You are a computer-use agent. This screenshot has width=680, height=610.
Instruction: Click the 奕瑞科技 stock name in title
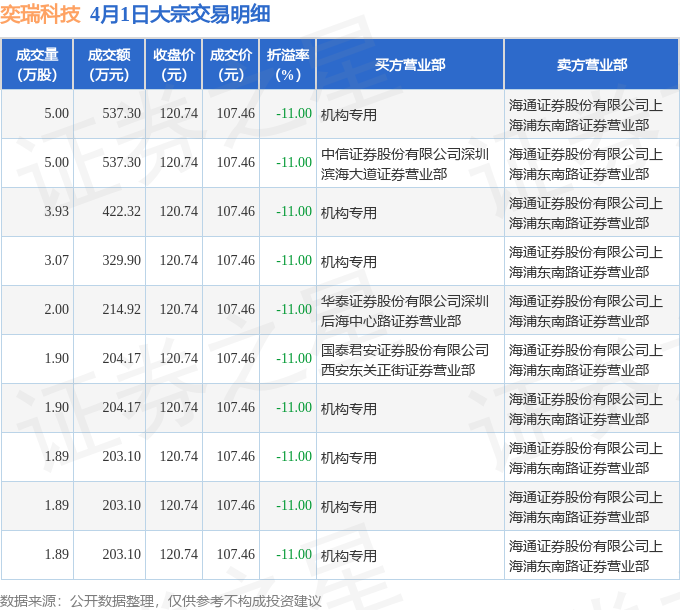[40, 15]
